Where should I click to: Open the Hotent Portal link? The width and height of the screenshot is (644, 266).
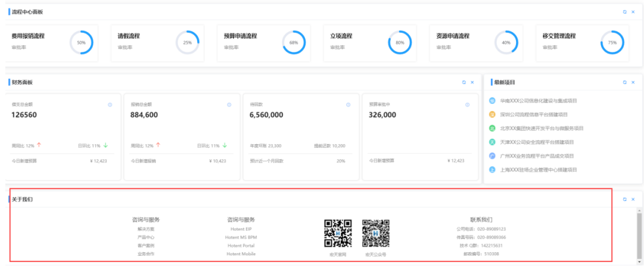pos(241,246)
